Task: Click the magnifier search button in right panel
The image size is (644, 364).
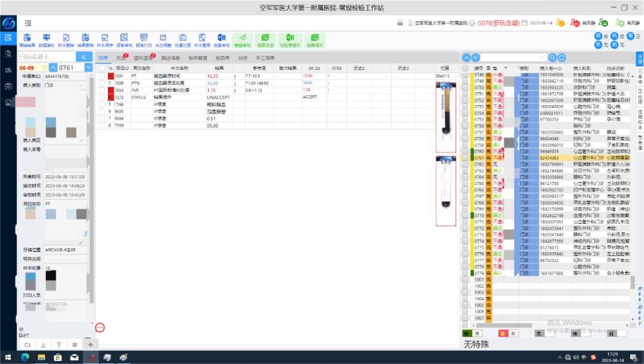Action: 553,57
